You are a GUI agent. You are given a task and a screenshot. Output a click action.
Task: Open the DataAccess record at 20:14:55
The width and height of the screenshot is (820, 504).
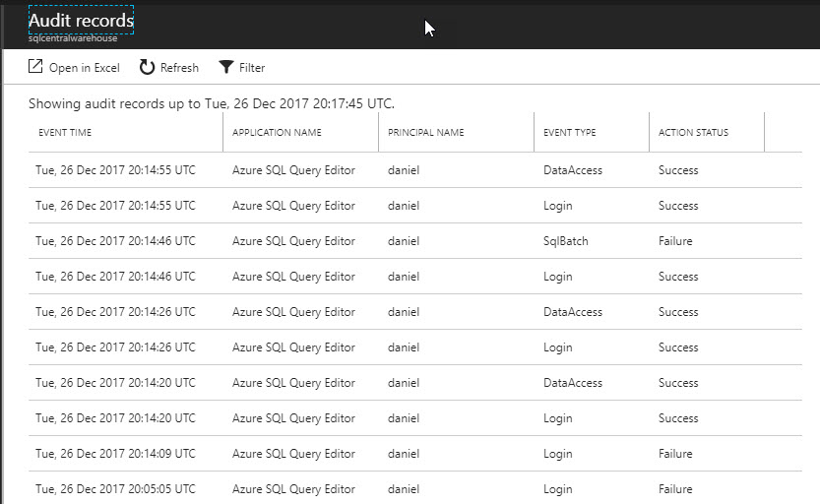pos(414,170)
